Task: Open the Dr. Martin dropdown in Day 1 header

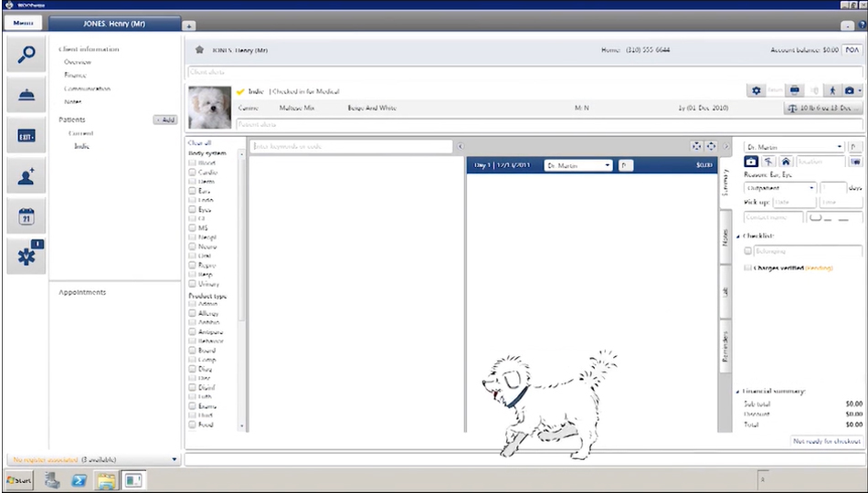Action: [578, 165]
